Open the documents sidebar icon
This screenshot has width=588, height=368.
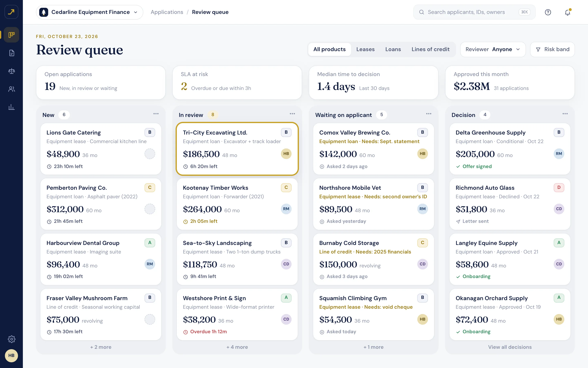[11, 53]
